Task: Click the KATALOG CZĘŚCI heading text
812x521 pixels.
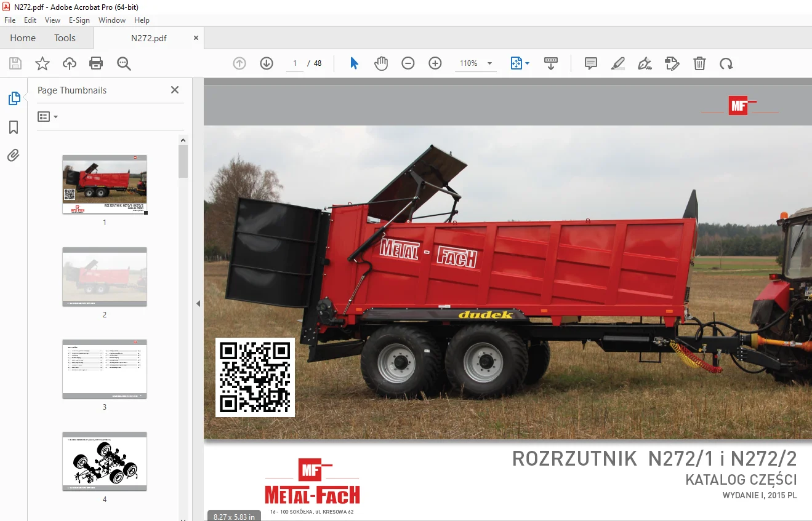Action: (x=741, y=480)
